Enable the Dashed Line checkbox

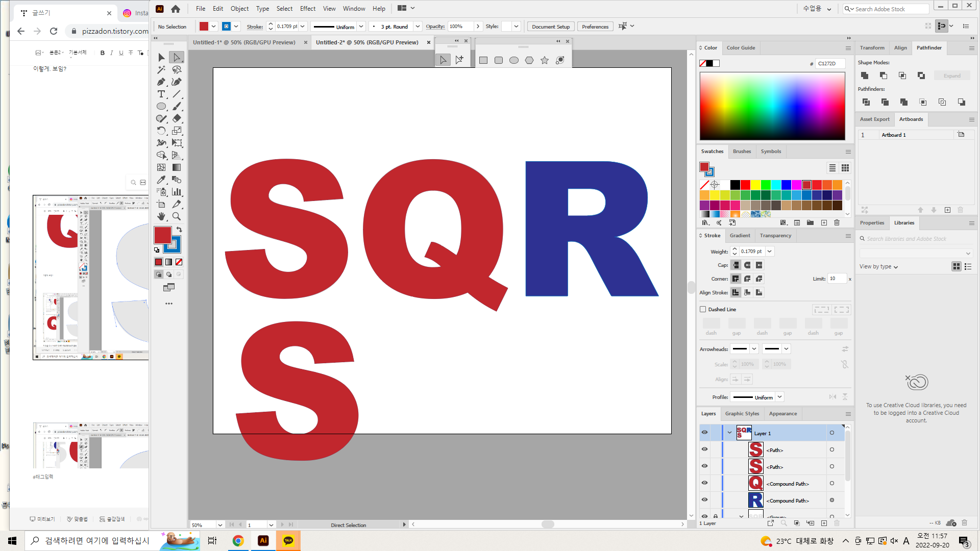[x=703, y=309]
